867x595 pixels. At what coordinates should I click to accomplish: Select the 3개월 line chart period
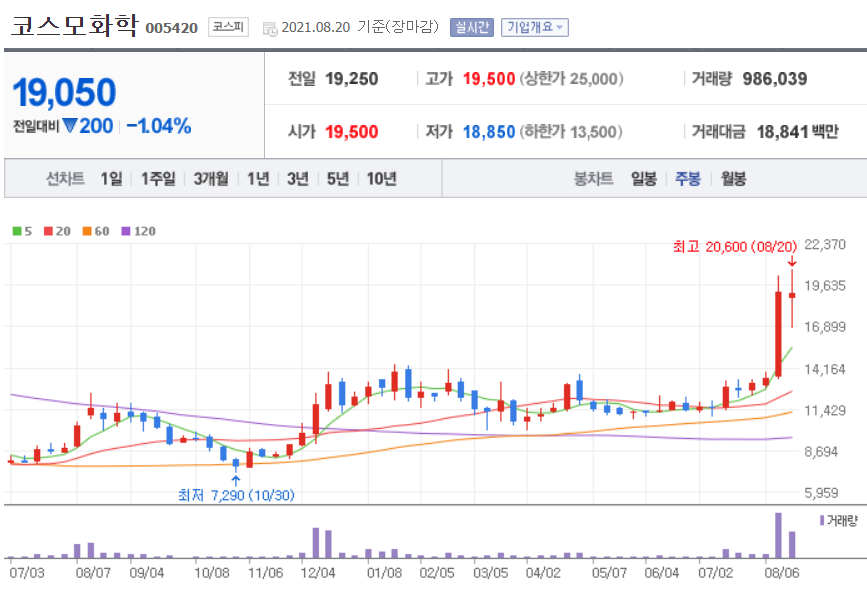[x=211, y=179]
